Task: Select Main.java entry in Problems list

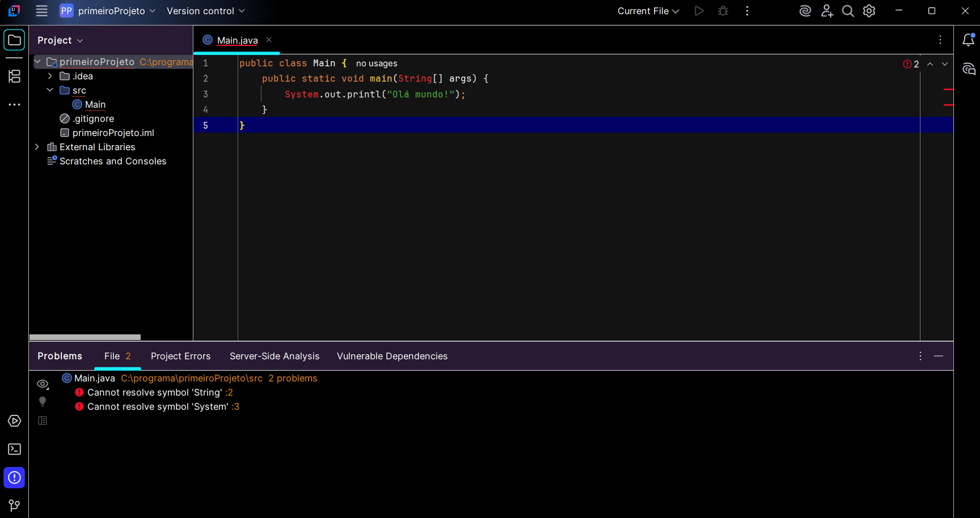Action: coord(189,378)
